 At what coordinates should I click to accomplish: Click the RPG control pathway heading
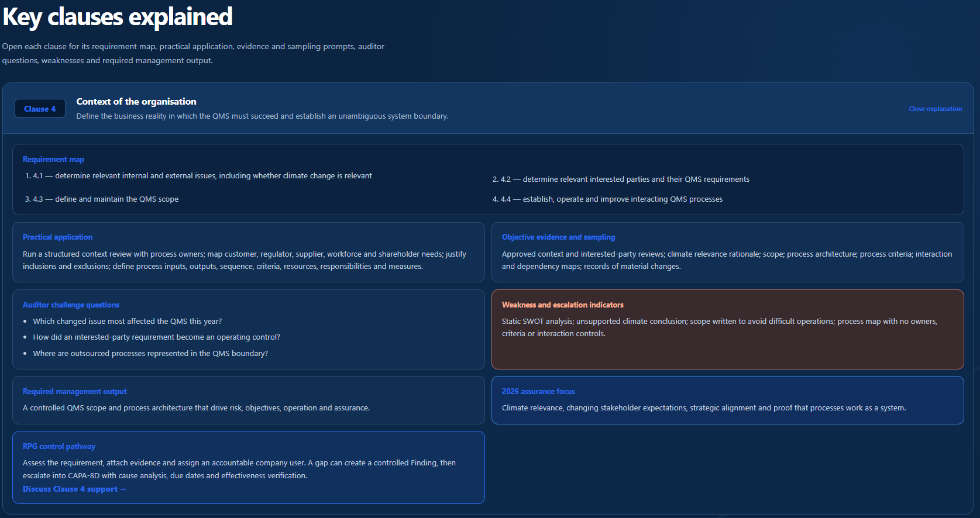[59, 446]
